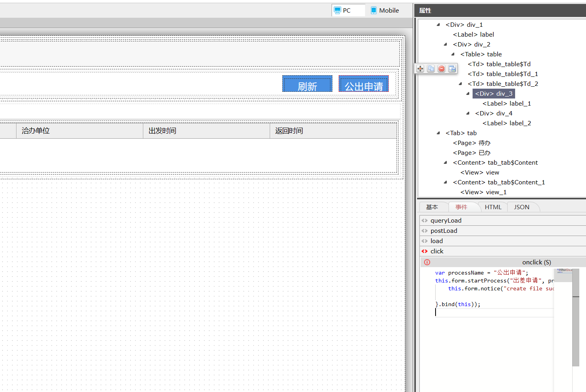Viewport: 586px width, 392px height.
Task: Open the JSON tab
Action: click(x=521, y=207)
